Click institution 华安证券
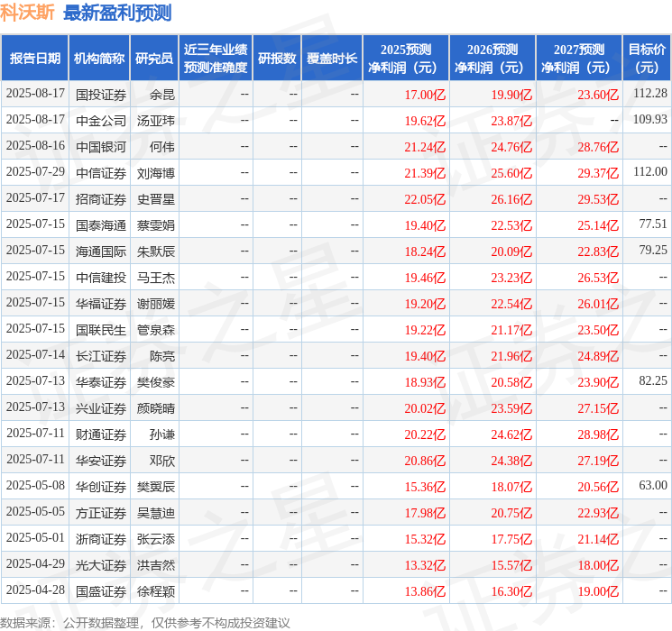Viewport: 672px width, 631px height. point(101,460)
